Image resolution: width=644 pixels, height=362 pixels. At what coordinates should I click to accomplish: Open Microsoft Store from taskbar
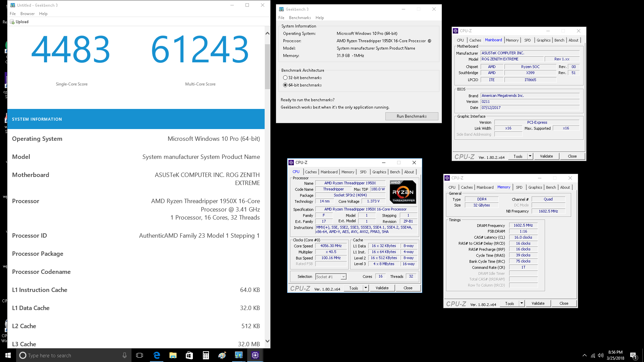point(189,355)
